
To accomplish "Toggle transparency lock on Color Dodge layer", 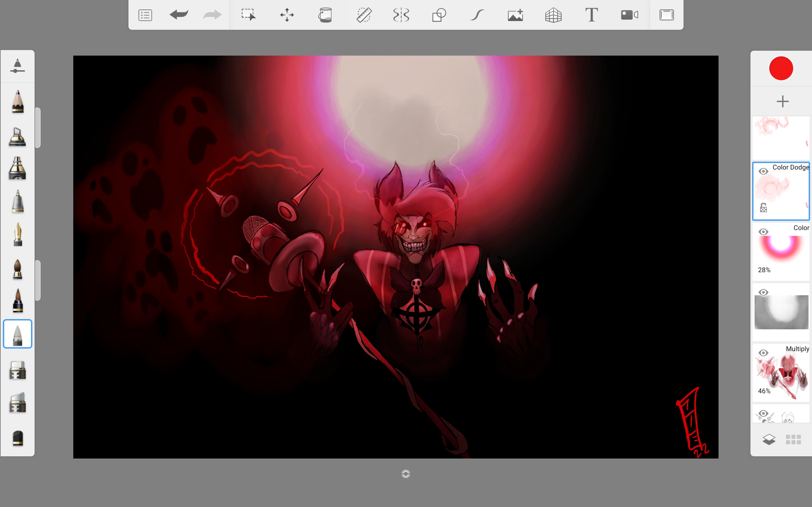I will point(763,208).
